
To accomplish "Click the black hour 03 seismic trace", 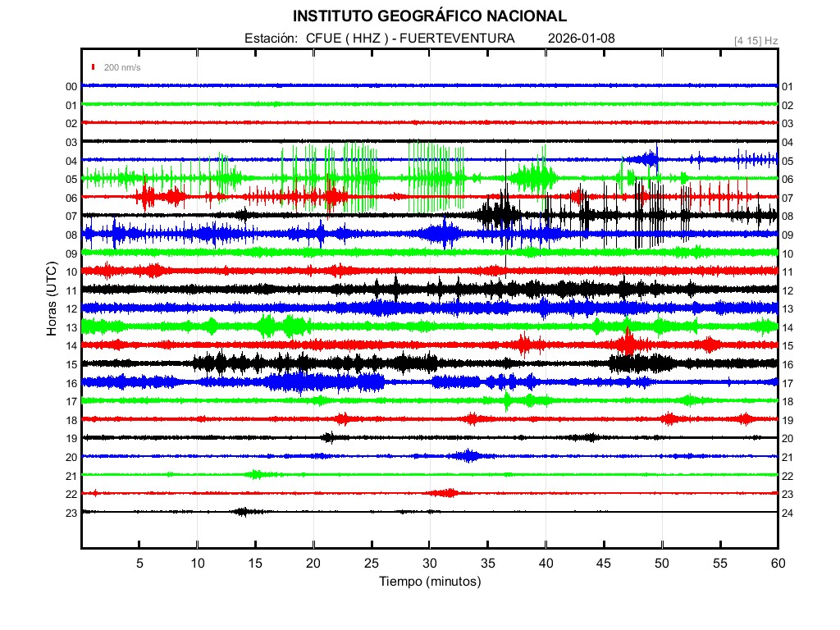I will [429, 141].
